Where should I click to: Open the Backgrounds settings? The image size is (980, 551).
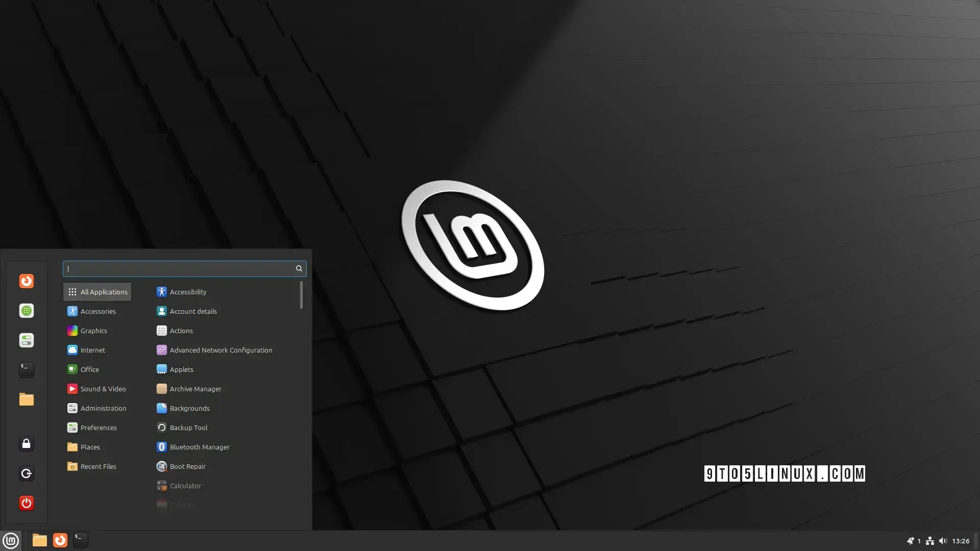[189, 408]
